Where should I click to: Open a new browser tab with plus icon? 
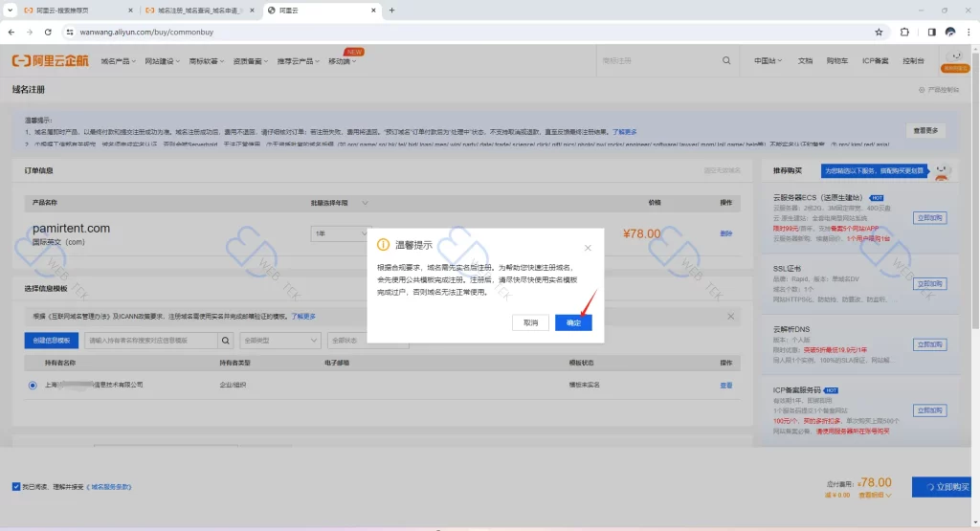(391, 10)
